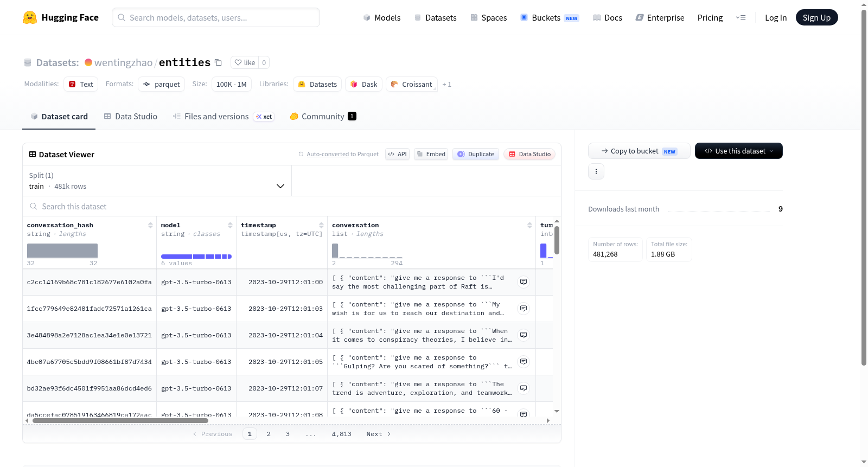Jump to last page 4,813
Screen dimensions: 868x467
pos(342,434)
